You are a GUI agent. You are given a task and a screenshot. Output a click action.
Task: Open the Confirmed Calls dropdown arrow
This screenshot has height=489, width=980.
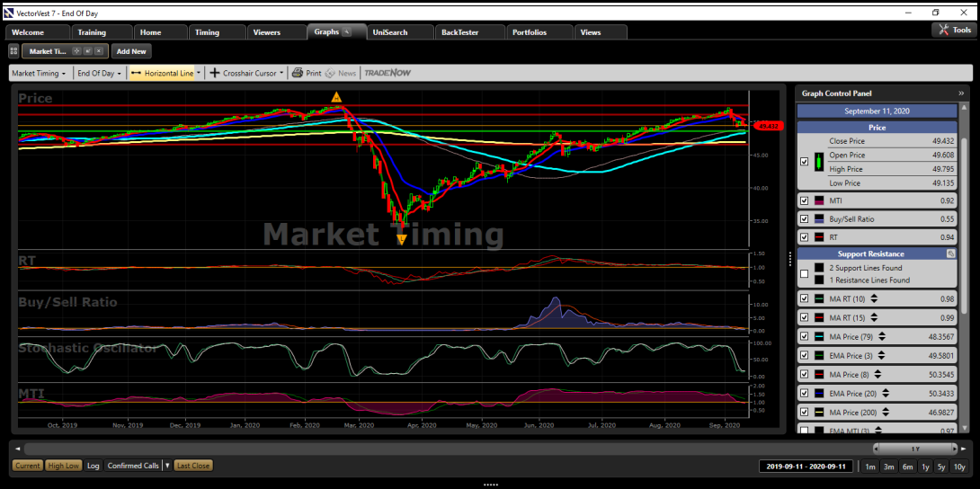pos(167,466)
